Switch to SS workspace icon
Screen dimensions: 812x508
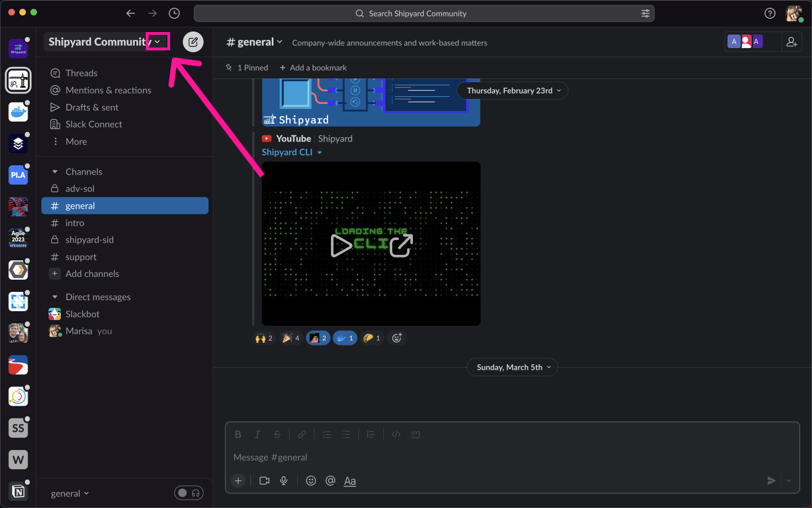pyautogui.click(x=18, y=428)
